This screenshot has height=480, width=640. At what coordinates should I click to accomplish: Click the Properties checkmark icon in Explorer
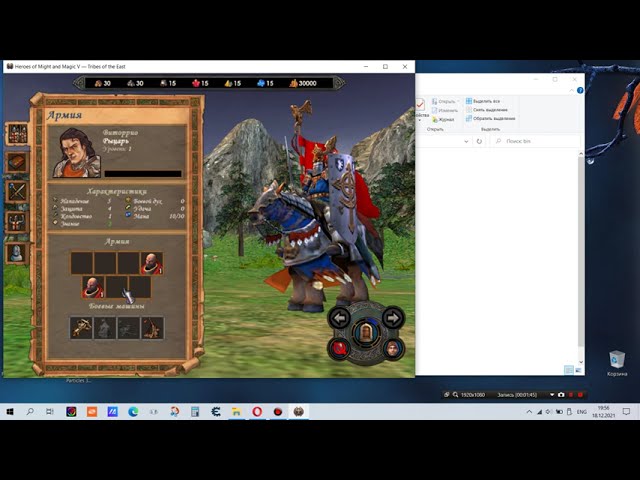tap(420, 105)
